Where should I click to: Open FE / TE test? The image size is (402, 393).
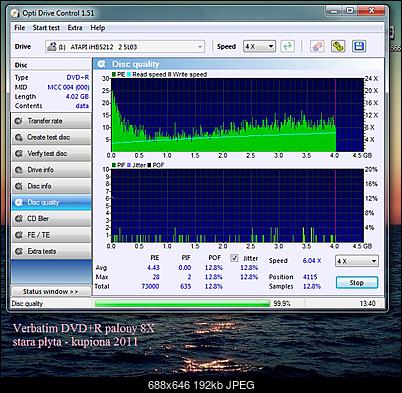pos(51,235)
